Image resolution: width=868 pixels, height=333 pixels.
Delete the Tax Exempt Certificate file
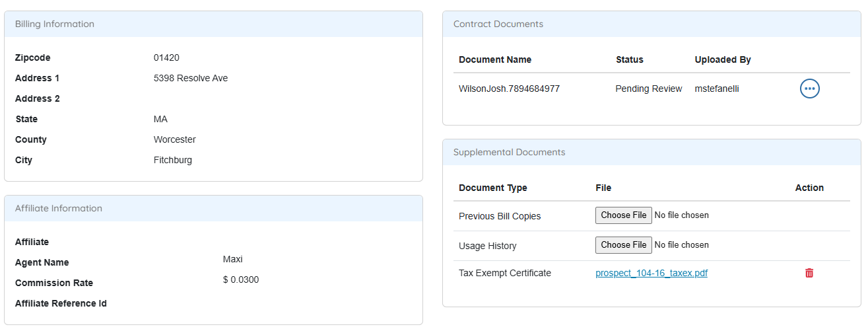809,273
